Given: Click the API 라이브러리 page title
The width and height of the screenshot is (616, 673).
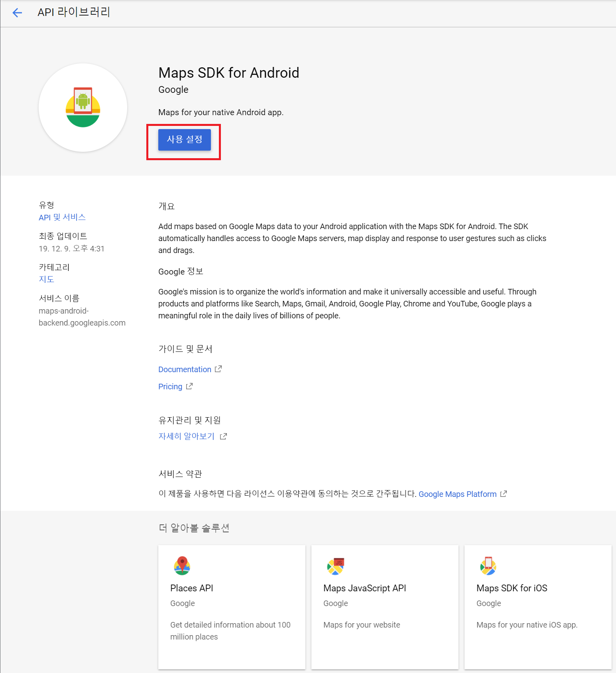Looking at the screenshot, I should tap(74, 12).
